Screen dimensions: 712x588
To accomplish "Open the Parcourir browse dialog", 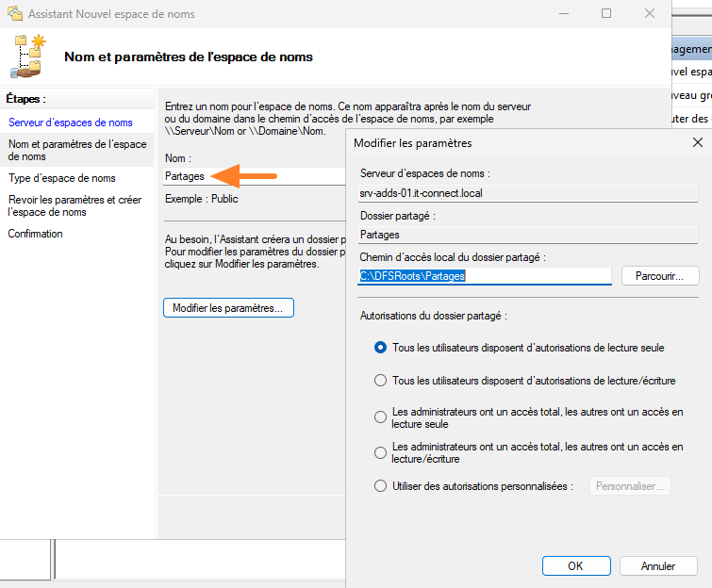I will pyautogui.click(x=659, y=276).
